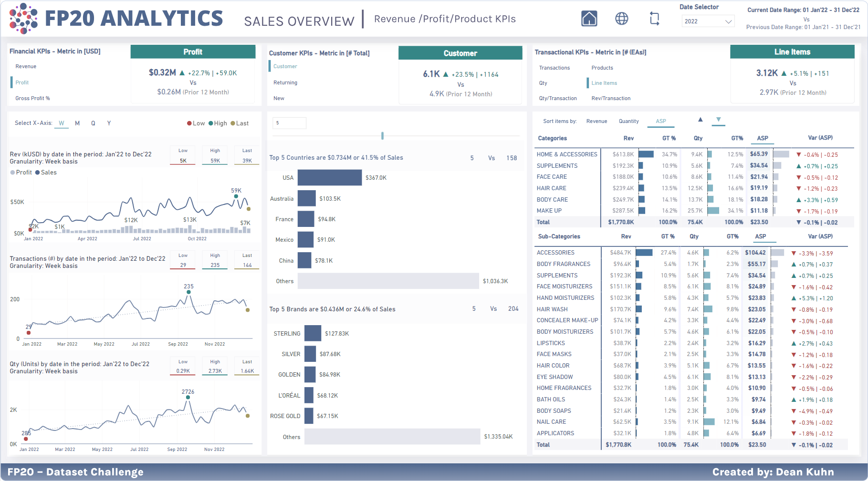Click the dropdown chevron beside 2022
This screenshot has width=868, height=481.
click(x=728, y=21)
